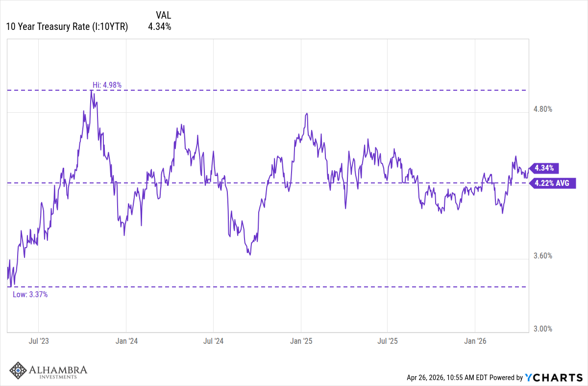Open the 10 Year Treasury Rate title

tap(67, 27)
